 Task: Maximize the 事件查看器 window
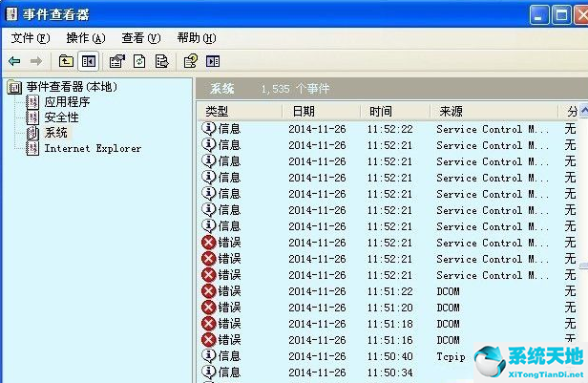point(561,14)
